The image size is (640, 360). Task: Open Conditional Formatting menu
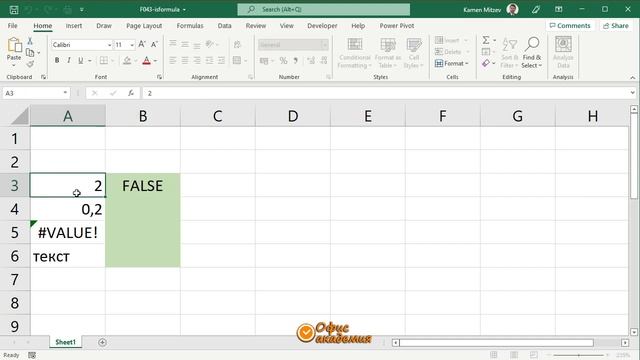click(x=355, y=53)
